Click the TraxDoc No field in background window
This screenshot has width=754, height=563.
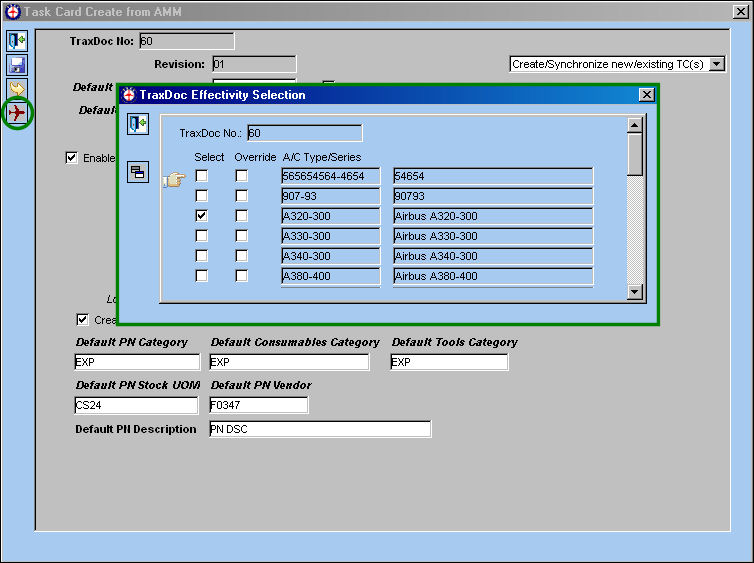click(x=187, y=41)
